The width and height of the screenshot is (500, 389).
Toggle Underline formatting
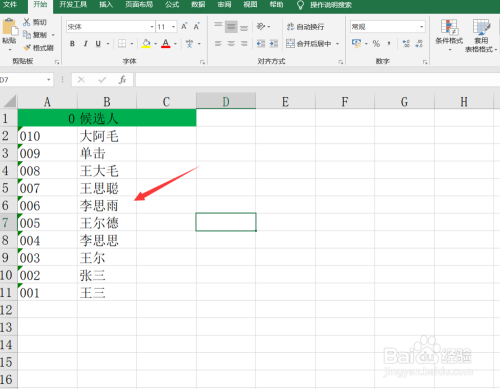click(x=98, y=43)
